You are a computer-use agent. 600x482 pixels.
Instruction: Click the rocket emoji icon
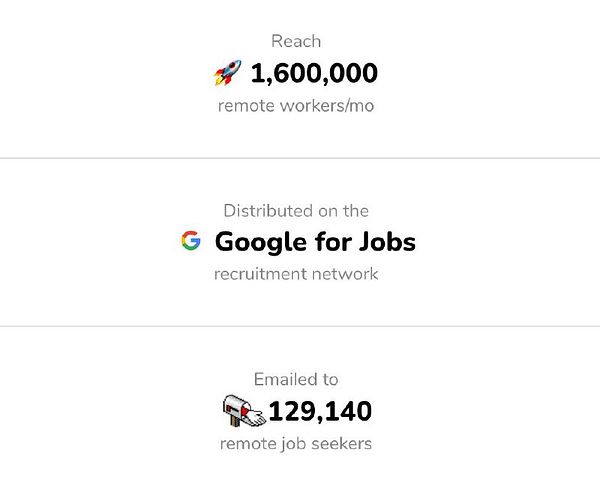point(228,74)
